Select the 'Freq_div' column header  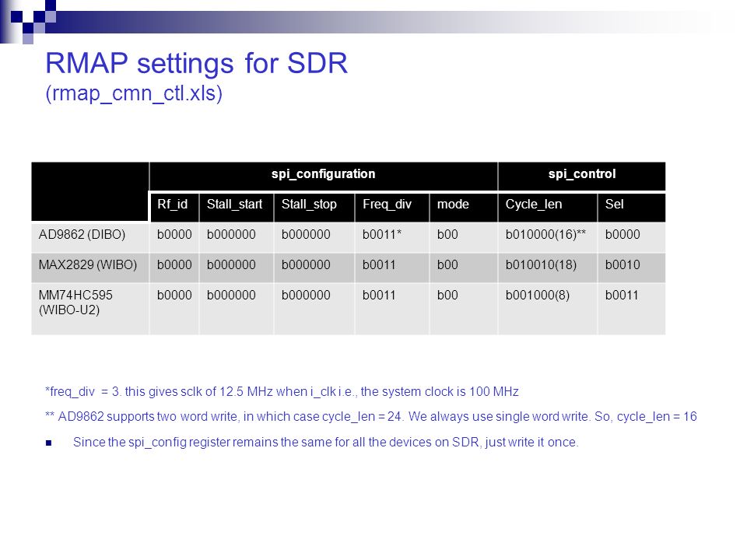pos(387,205)
